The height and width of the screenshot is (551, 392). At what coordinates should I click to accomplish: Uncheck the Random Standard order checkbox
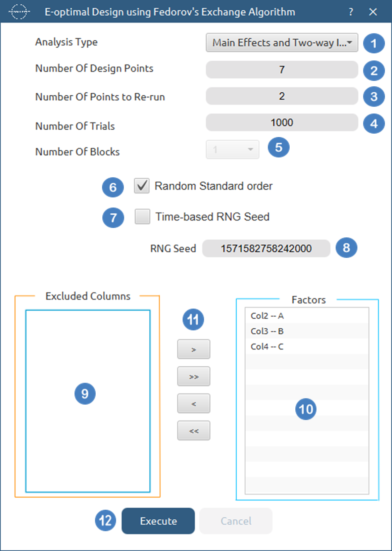[142, 186]
